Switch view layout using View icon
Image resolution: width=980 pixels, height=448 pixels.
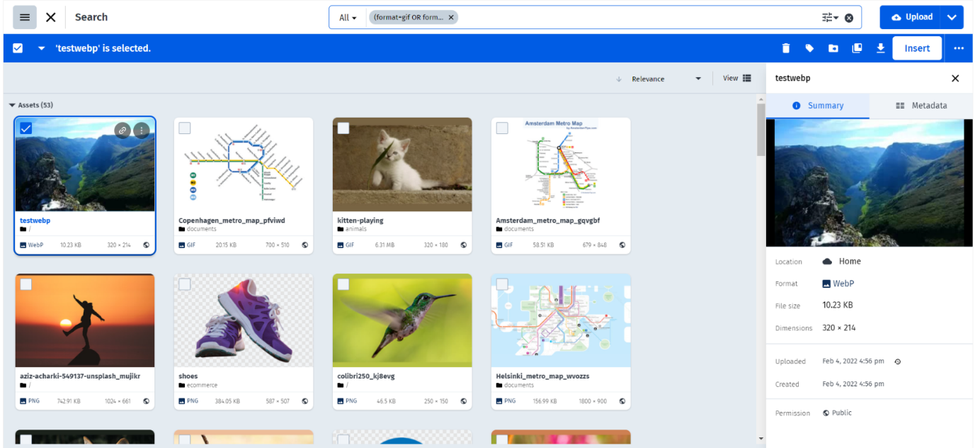[x=747, y=78]
